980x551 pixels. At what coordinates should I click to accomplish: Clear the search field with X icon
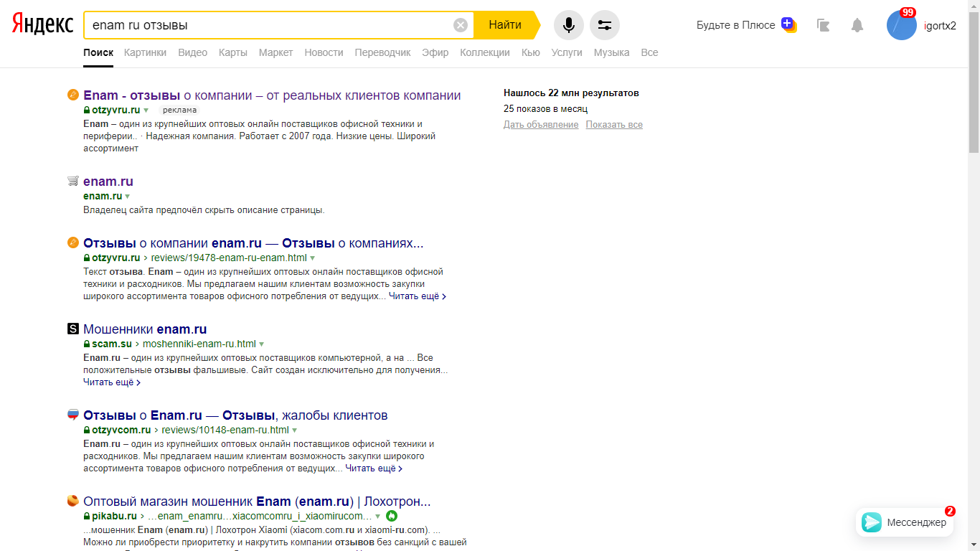tap(461, 25)
